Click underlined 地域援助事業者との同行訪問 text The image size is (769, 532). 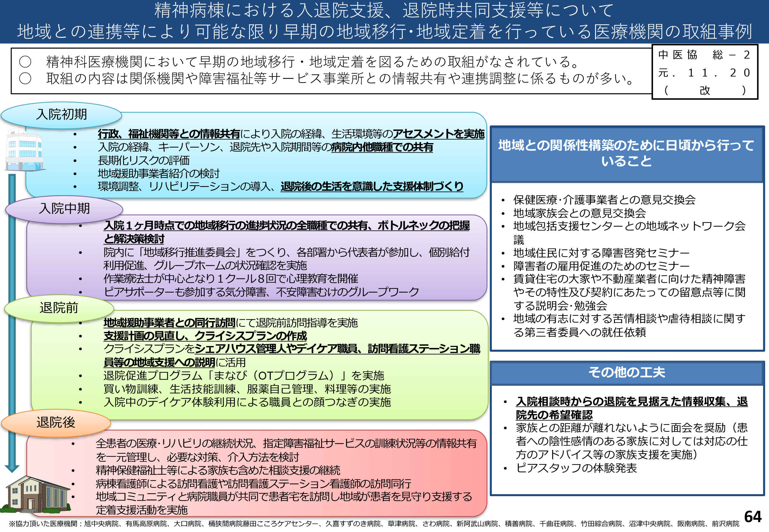[x=170, y=323]
